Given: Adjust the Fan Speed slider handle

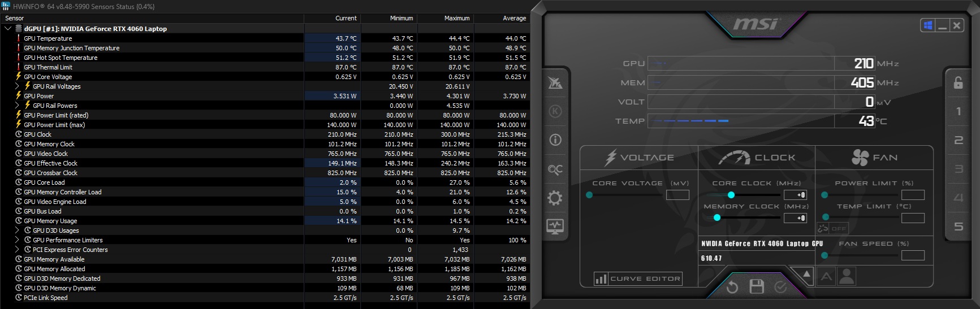Looking at the screenshot, I should click(x=824, y=255).
